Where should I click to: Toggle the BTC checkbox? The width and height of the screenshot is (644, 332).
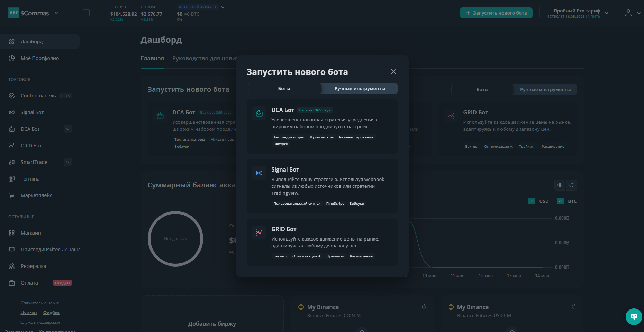(x=561, y=201)
